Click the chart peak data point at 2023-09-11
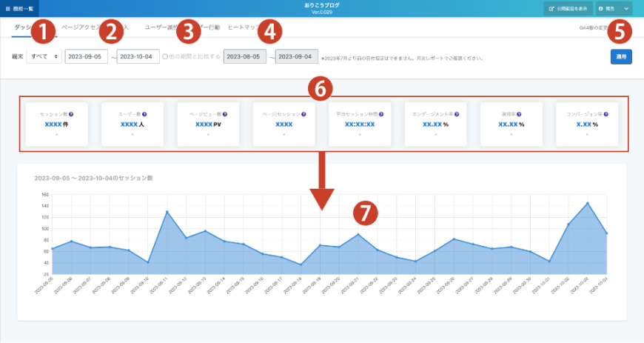Image resolution: width=644 pixels, height=343 pixels. [167, 212]
